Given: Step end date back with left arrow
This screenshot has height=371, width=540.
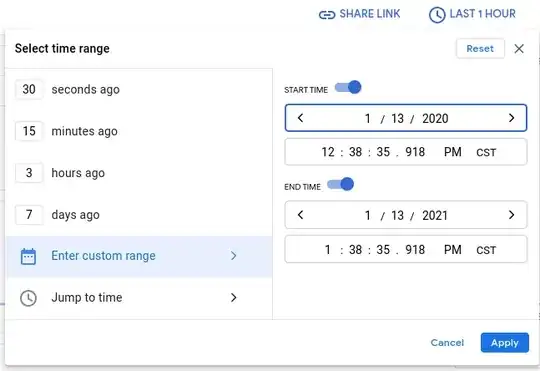Looking at the screenshot, I should (300, 215).
